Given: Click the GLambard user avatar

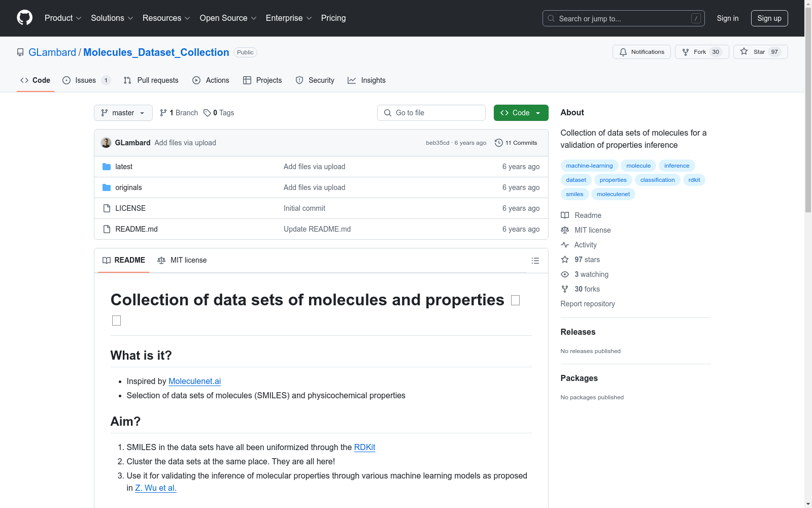Looking at the screenshot, I should coord(106,143).
